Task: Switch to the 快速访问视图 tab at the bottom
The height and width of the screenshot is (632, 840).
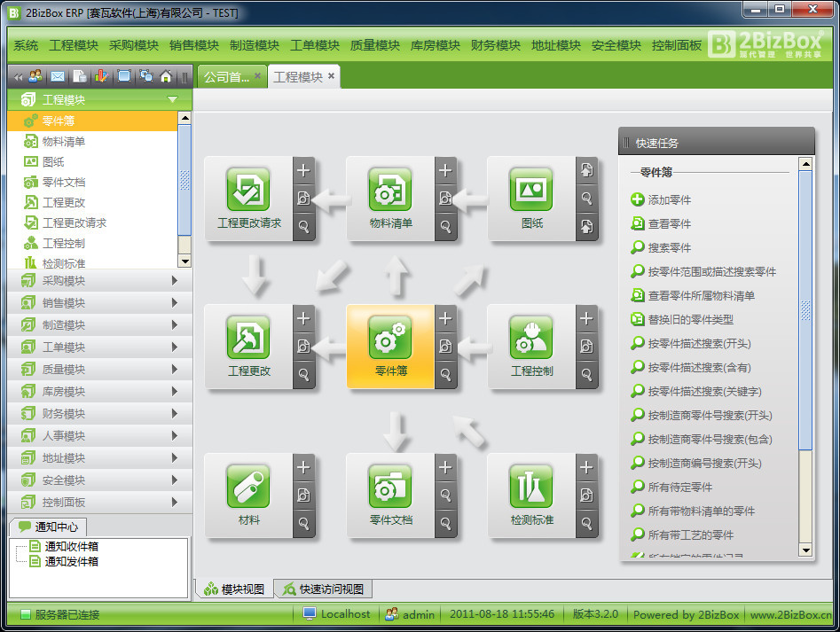Action: pyautogui.click(x=324, y=589)
